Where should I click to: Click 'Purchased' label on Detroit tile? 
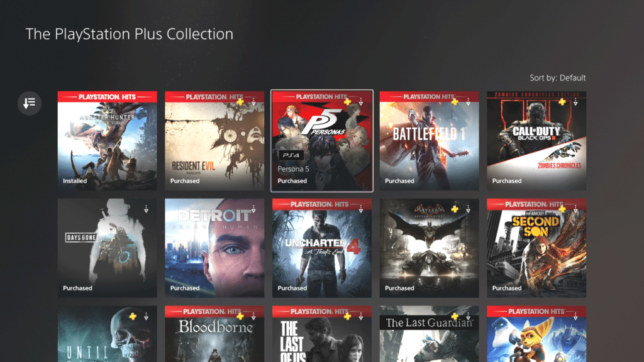[x=185, y=288]
